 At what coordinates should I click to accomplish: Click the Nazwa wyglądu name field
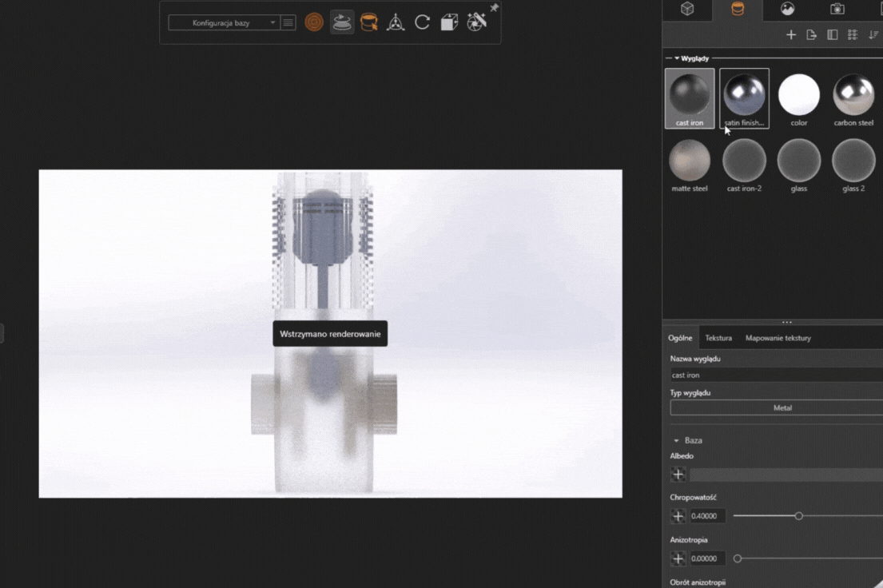(777, 375)
